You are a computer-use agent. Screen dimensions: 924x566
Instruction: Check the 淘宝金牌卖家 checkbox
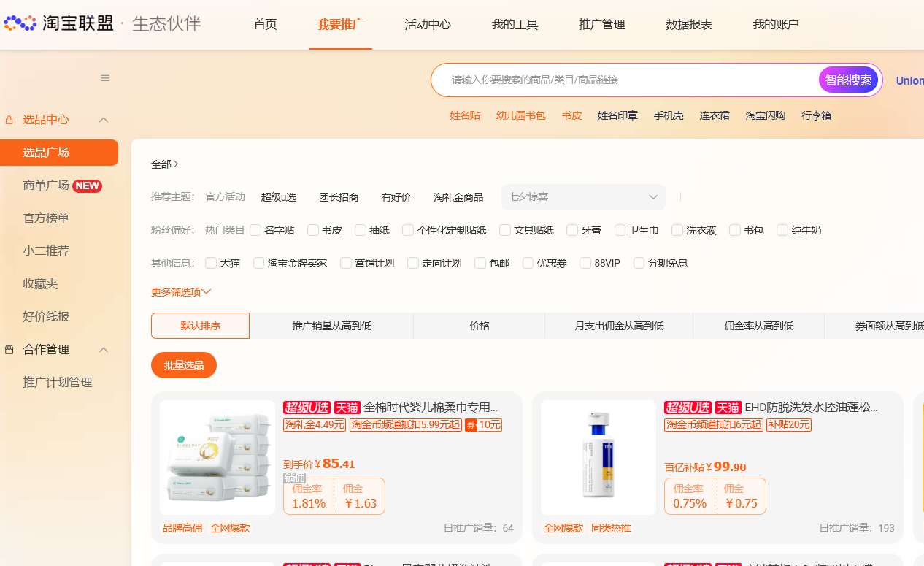pos(259,263)
